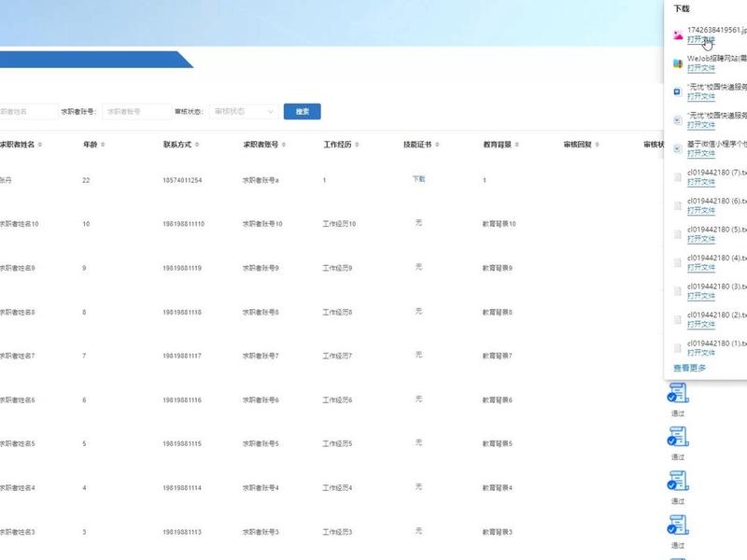Click the 求职者账号 column header
This screenshot has height=560, width=747.
click(261, 145)
